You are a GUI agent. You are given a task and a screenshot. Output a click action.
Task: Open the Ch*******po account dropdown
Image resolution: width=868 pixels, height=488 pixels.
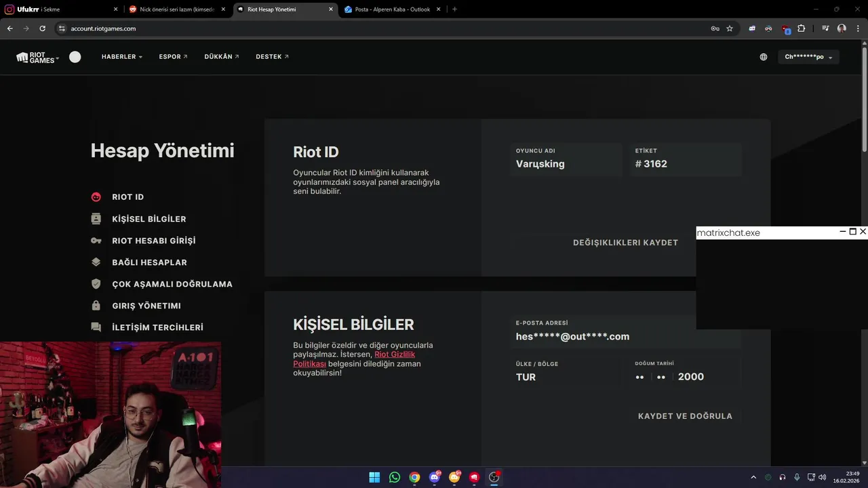pos(808,57)
